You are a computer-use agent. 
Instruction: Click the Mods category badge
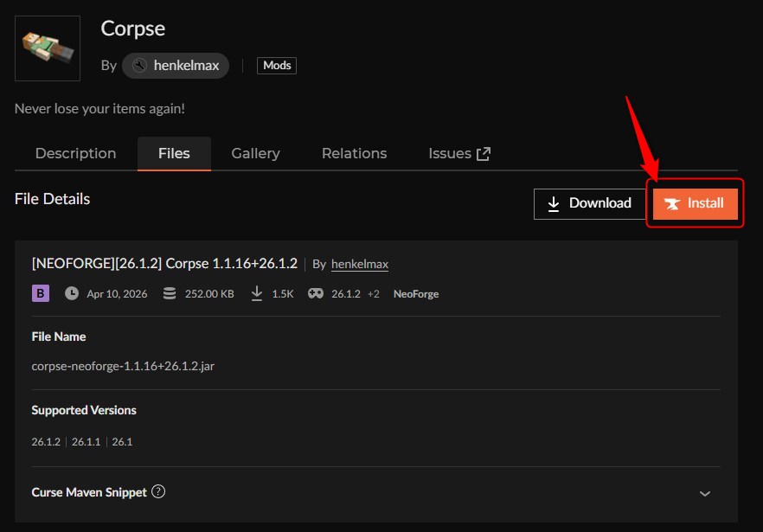(x=276, y=65)
